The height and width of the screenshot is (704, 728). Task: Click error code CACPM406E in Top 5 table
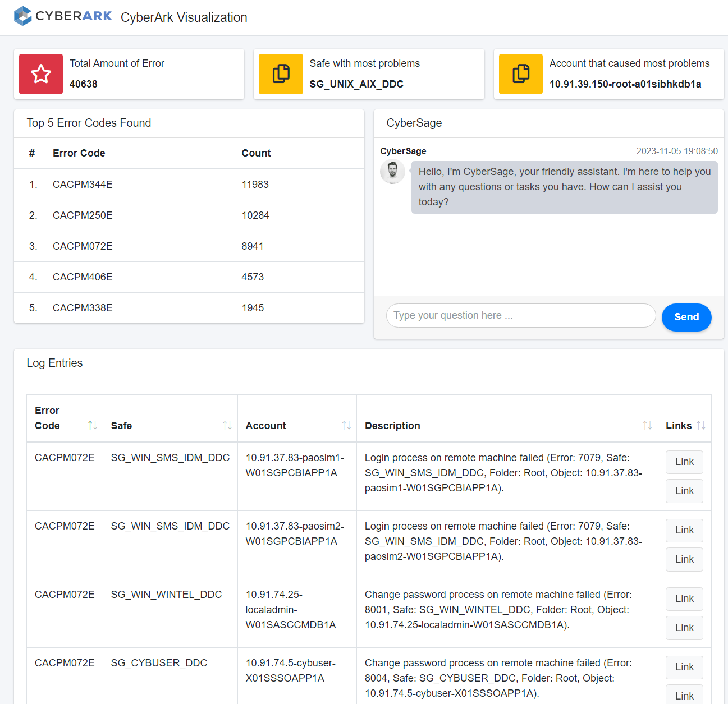tap(83, 277)
